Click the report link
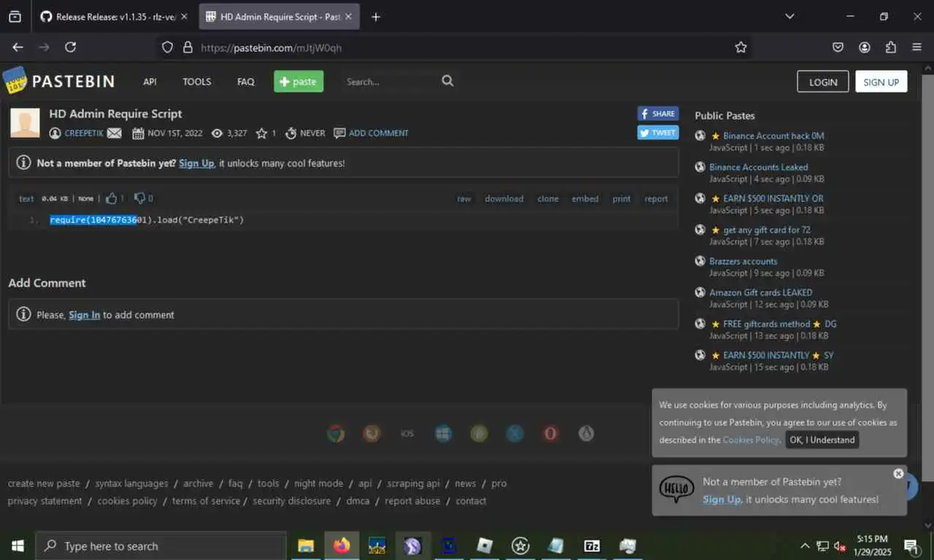934x560 pixels. point(656,198)
